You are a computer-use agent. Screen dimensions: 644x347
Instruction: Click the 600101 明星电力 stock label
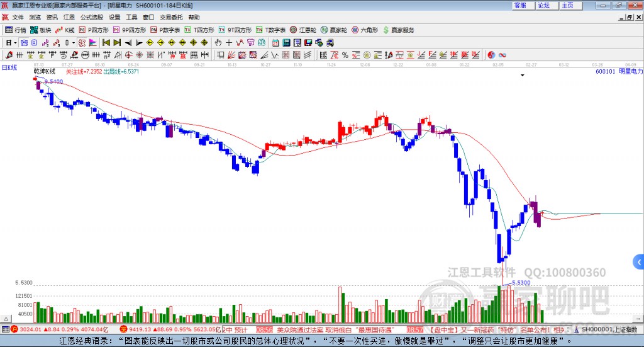pos(619,71)
